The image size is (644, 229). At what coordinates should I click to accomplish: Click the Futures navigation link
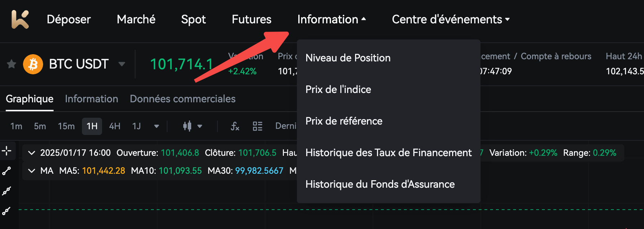252,19
